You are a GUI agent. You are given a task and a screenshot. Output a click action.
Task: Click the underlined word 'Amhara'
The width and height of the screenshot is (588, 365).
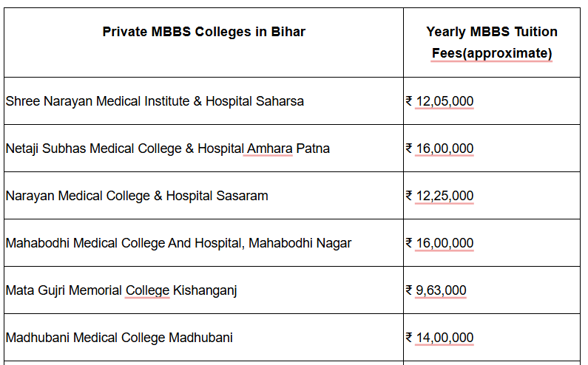(x=270, y=149)
